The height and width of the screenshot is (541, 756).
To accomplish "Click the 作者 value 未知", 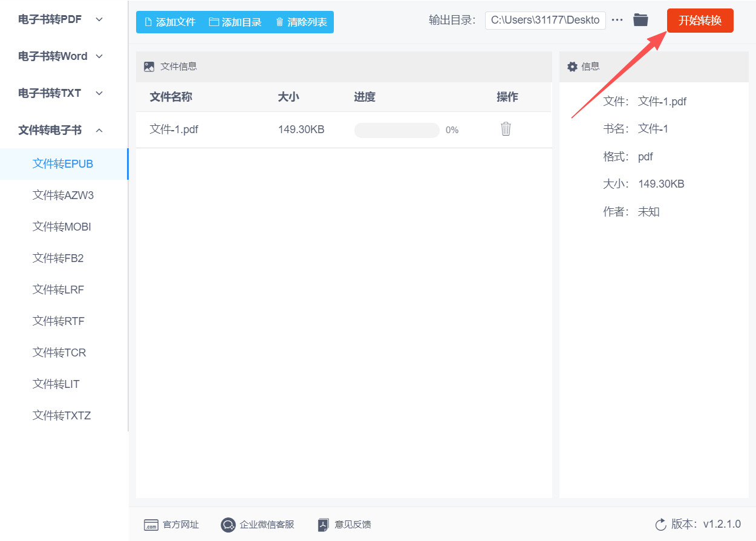I will pyautogui.click(x=649, y=212).
